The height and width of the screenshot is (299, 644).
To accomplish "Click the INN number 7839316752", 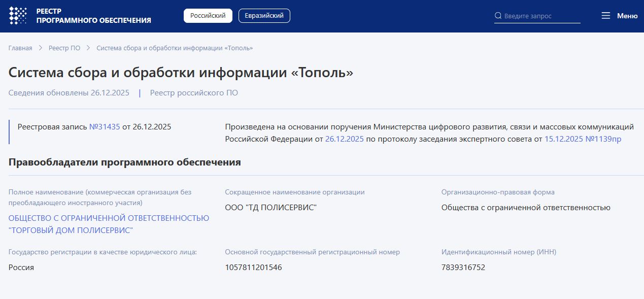I will tap(463, 268).
